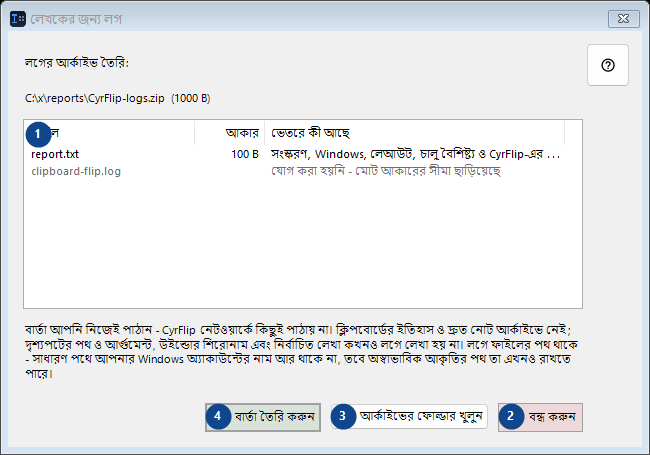
Task: Click the report.txt description starting সংস্করণ, Windows
Action: pyautogui.click(x=415, y=154)
